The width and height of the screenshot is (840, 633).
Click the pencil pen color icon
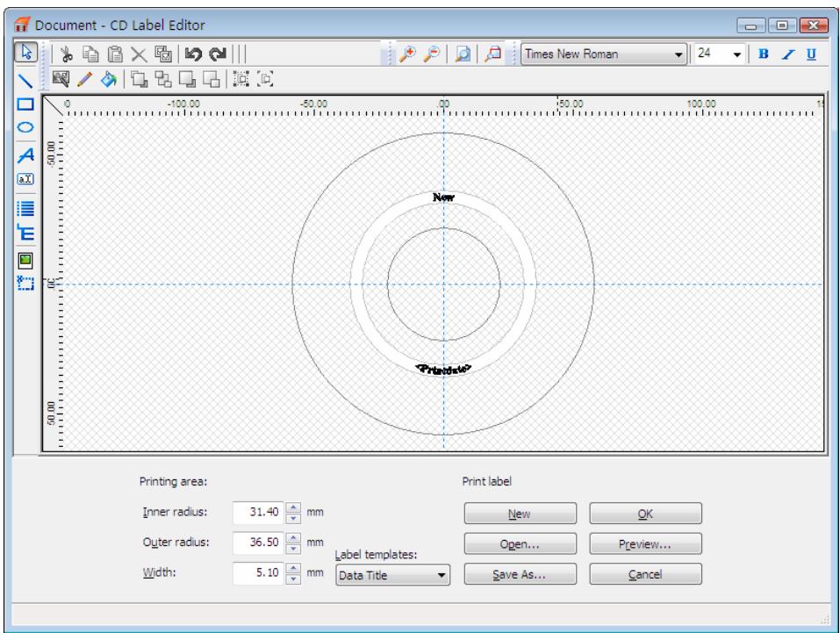84,79
